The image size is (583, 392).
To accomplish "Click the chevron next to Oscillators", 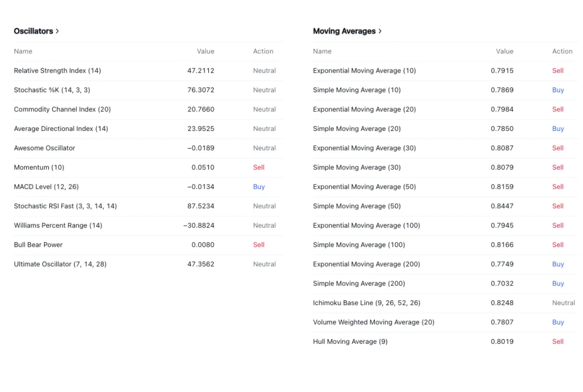I will pos(57,31).
